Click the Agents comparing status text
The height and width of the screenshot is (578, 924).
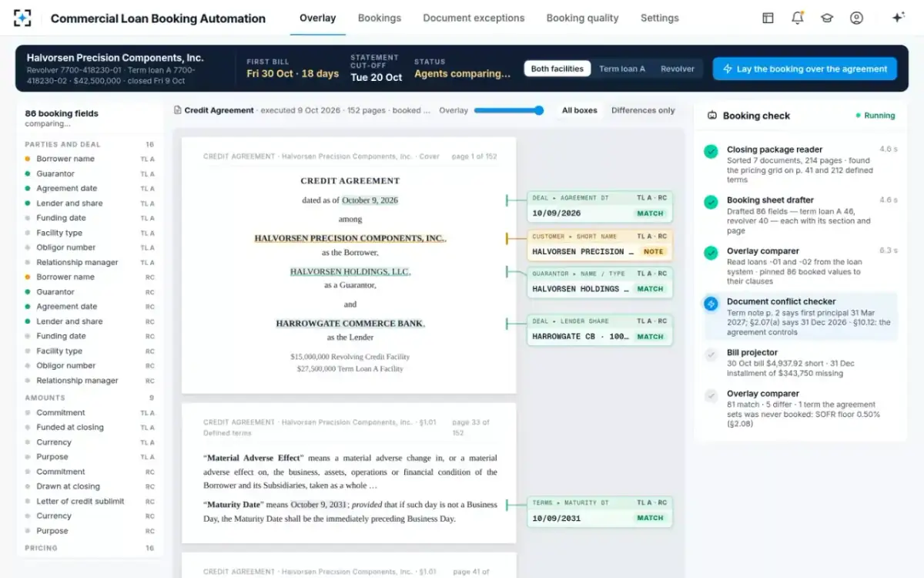click(x=462, y=74)
